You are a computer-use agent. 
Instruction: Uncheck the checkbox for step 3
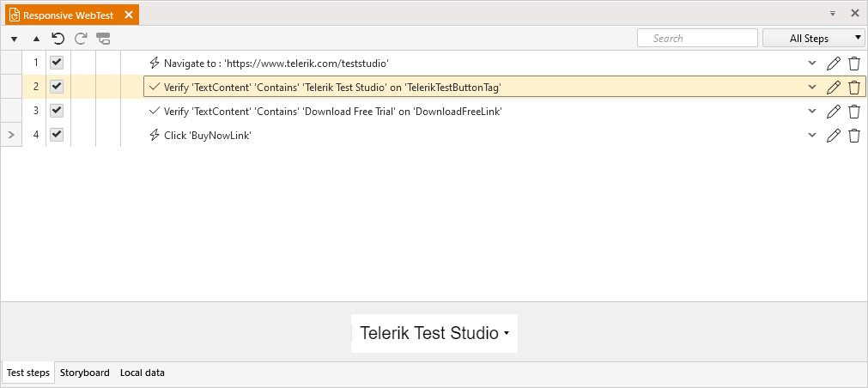tap(57, 111)
